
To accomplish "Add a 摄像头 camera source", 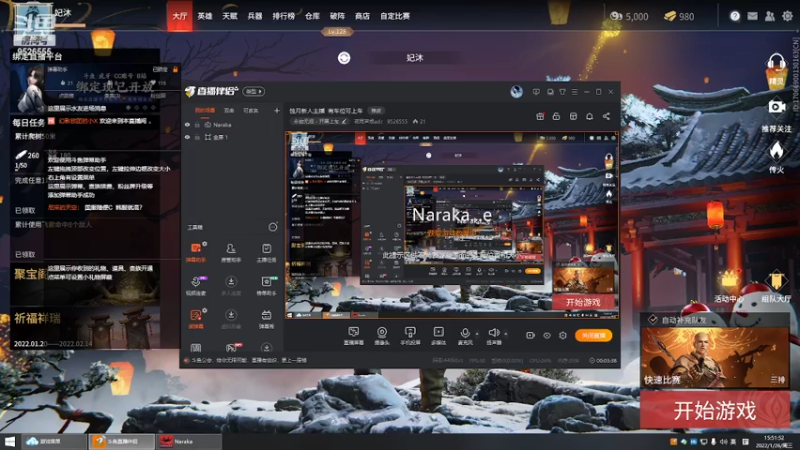I will [x=382, y=336].
